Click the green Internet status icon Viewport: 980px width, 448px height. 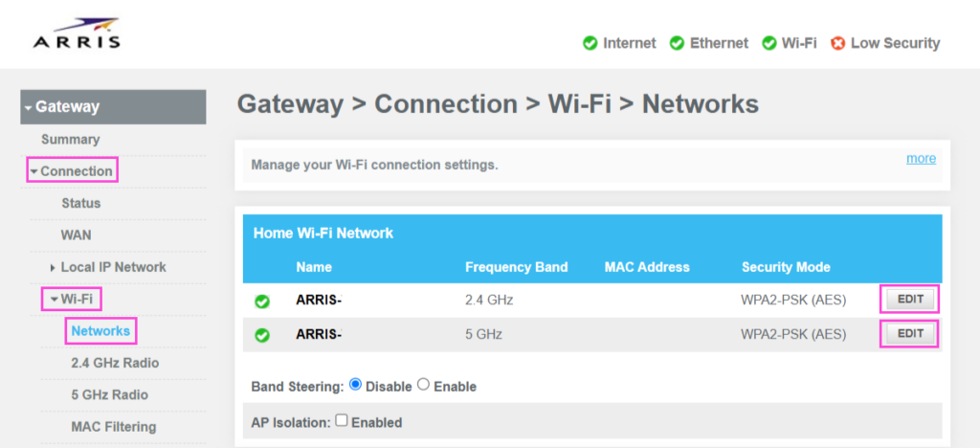590,43
